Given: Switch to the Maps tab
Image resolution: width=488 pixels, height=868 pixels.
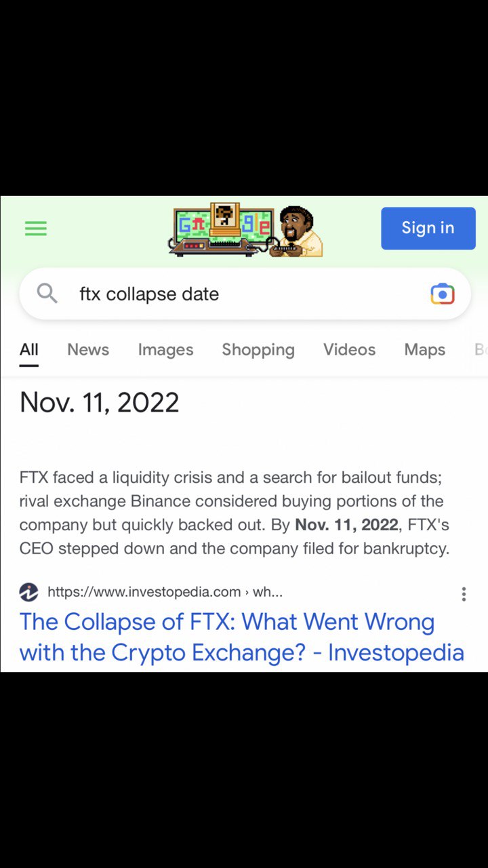Looking at the screenshot, I should [425, 350].
